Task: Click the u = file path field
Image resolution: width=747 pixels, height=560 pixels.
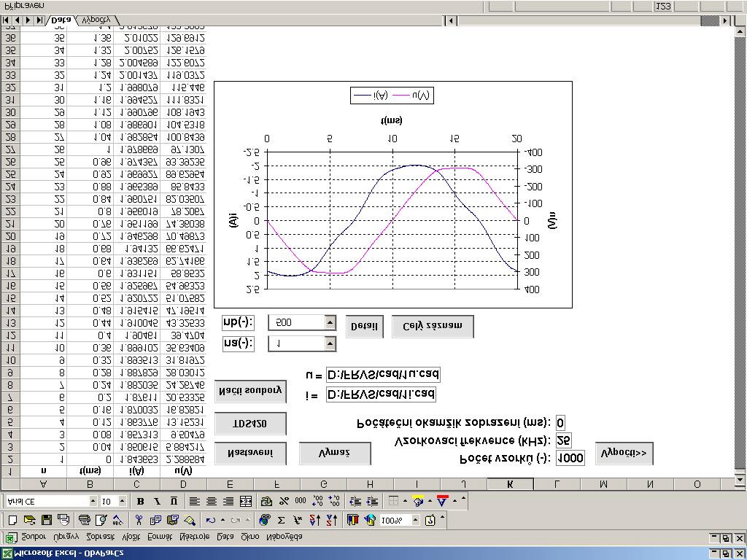Action: pyautogui.click(x=383, y=375)
